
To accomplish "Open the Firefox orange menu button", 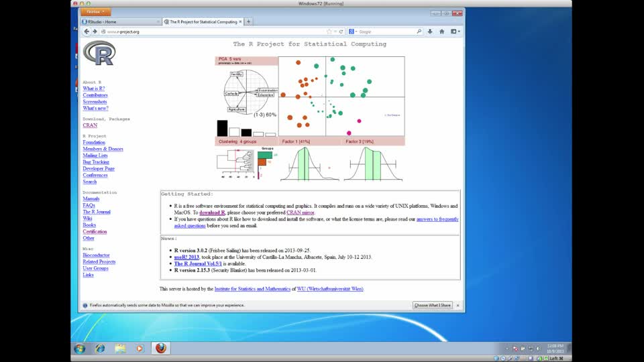I will [x=96, y=12].
